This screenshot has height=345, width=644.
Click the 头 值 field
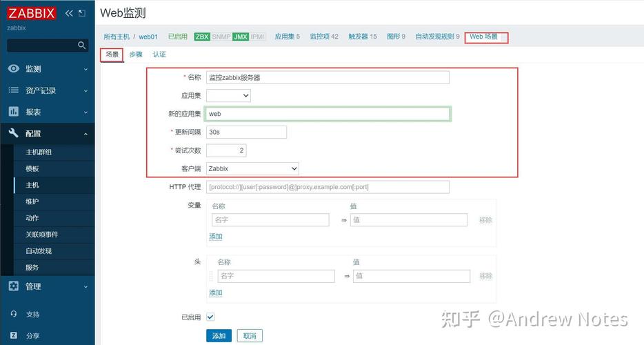pyautogui.click(x=412, y=276)
